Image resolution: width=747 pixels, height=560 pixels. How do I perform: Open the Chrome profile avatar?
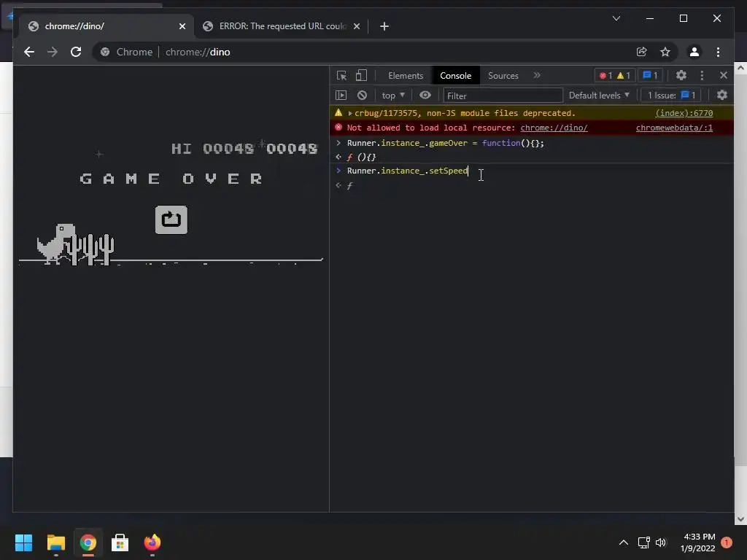coord(694,52)
